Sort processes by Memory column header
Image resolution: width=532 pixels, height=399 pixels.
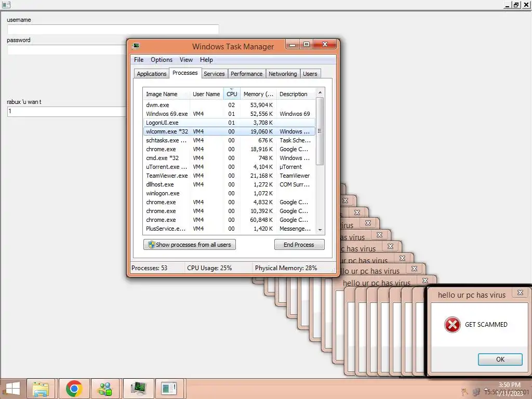point(258,94)
